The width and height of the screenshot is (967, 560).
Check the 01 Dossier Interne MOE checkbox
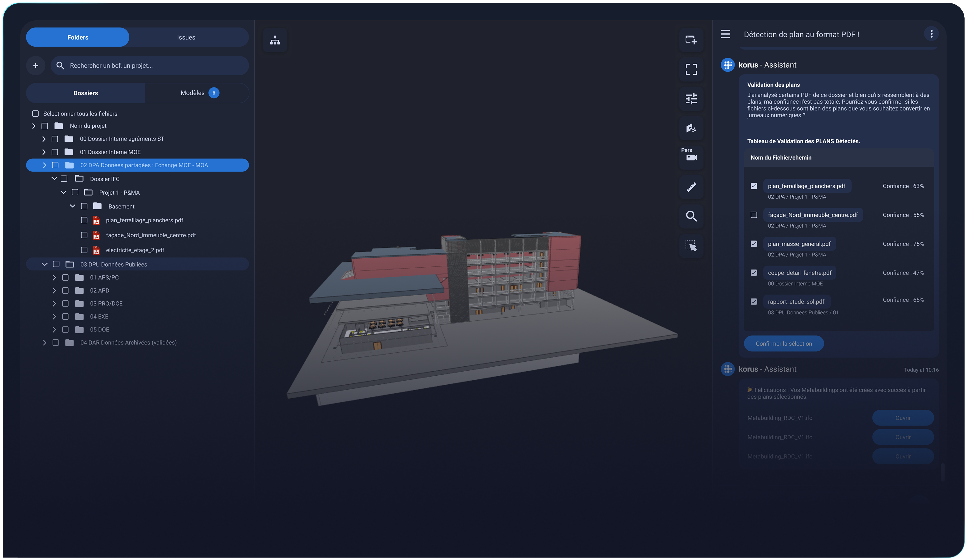pyautogui.click(x=54, y=152)
